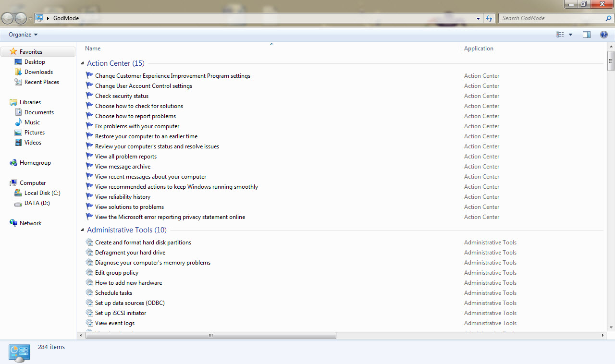Viewport: 615px width, 364px height.
Task: Click the Back navigation arrow
Action: tap(8, 18)
